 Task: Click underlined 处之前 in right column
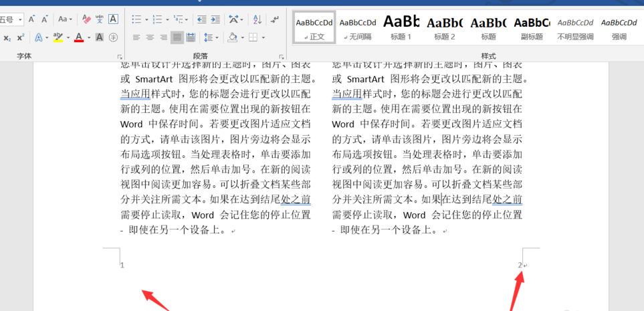click(x=507, y=200)
